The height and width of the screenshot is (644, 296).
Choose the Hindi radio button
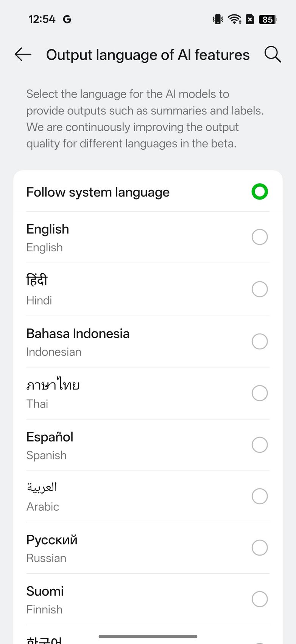260,289
